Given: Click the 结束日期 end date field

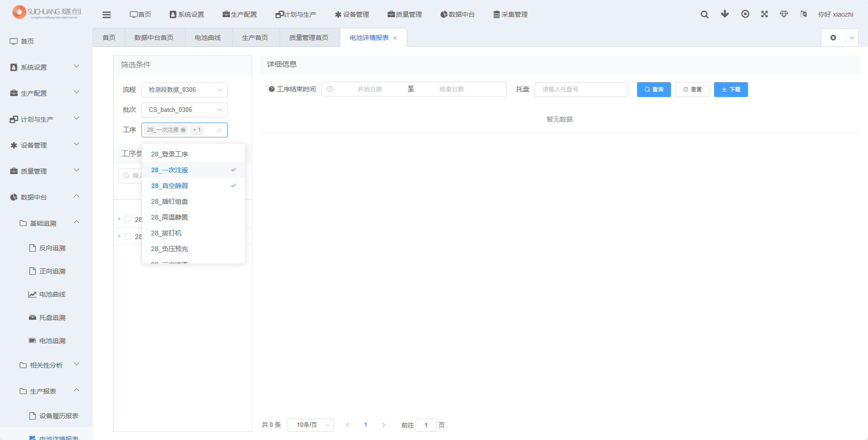Looking at the screenshot, I should click(452, 89).
